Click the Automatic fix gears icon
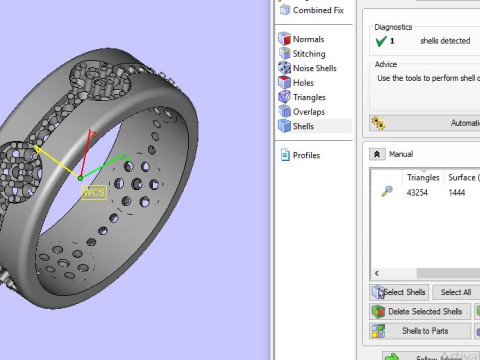Screen dimensions: 480x360 [378, 123]
